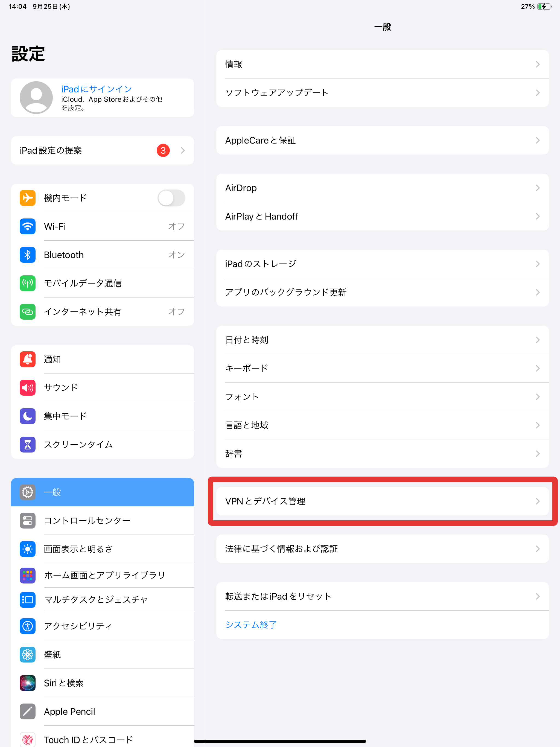560x747 pixels.
Task: Tap the Wi-Fi icon in sidebar
Action: pyautogui.click(x=27, y=226)
